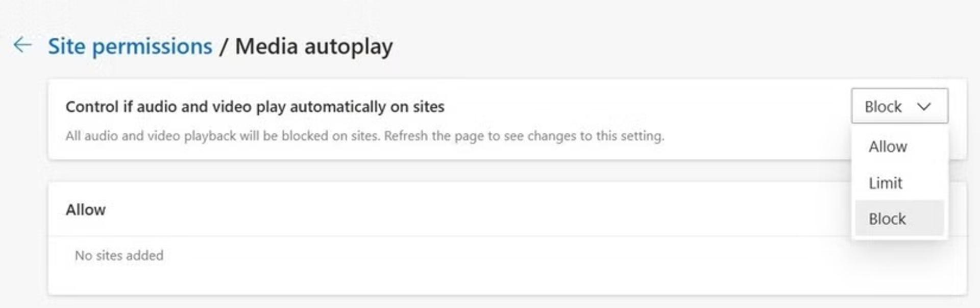The image size is (980, 308).
Task: Collapse the Block autoplay combo box
Action: click(x=899, y=106)
